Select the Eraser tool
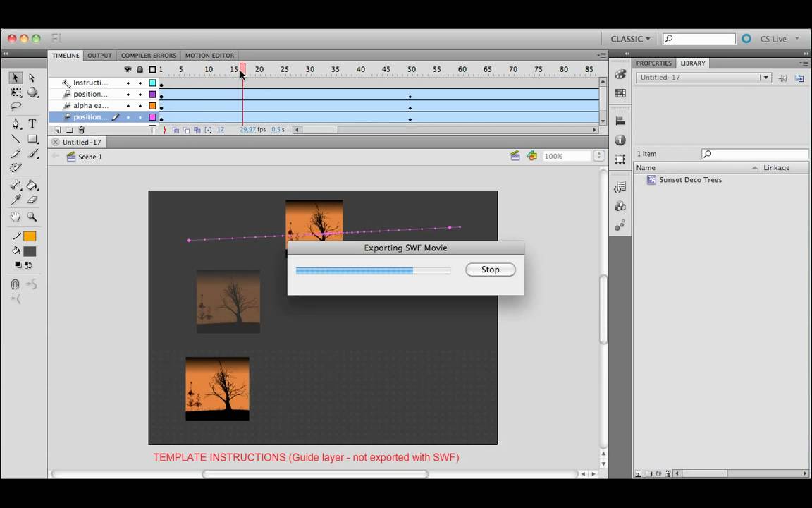Screen dimensions: 812x508 pyautogui.click(x=32, y=200)
